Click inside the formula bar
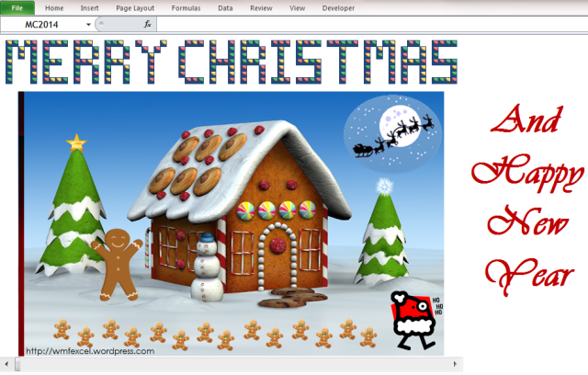The width and height of the screenshot is (588, 375). pos(372,25)
